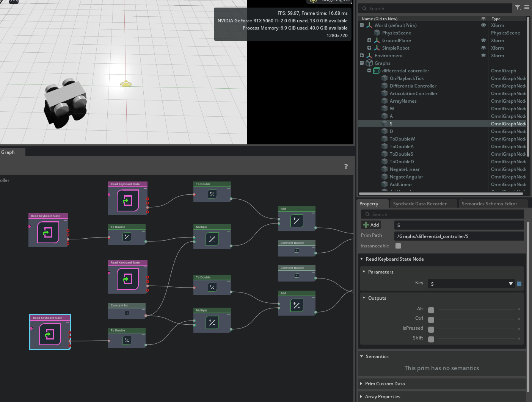
Task: Click the differential_controller OmniGraph icon
Action: pyautogui.click(x=377, y=71)
